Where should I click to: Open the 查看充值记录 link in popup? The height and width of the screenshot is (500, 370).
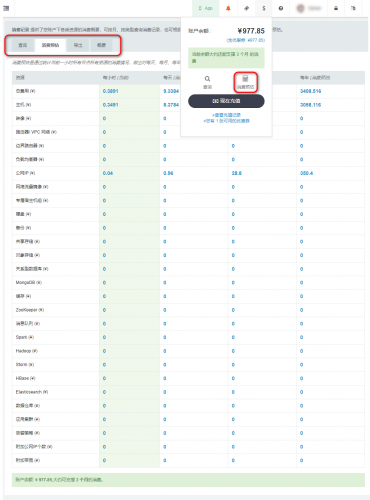pos(226,115)
